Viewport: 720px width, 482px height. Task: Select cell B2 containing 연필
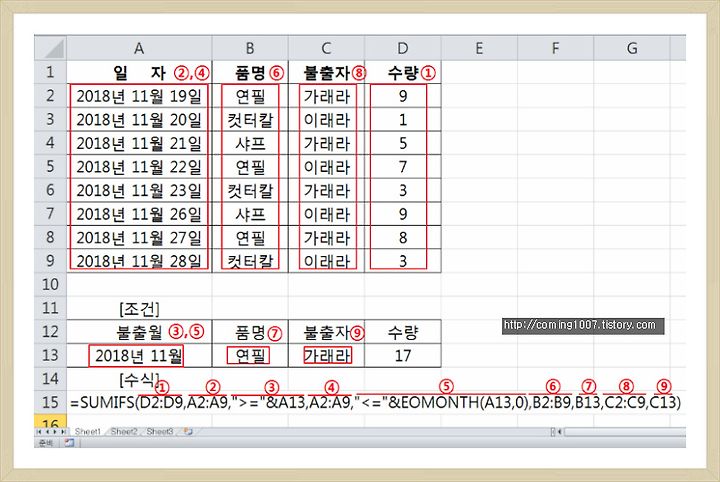click(x=250, y=95)
